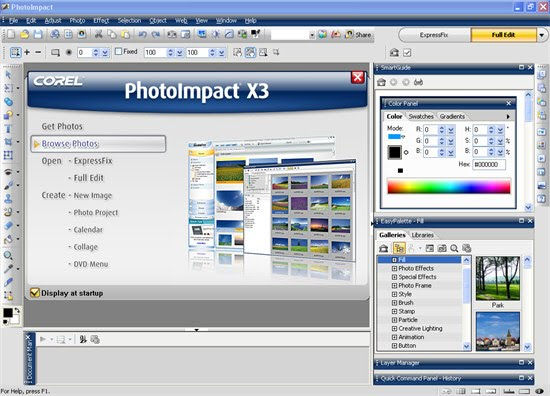Open dropdown arrow beside Full Edit

[542, 35]
